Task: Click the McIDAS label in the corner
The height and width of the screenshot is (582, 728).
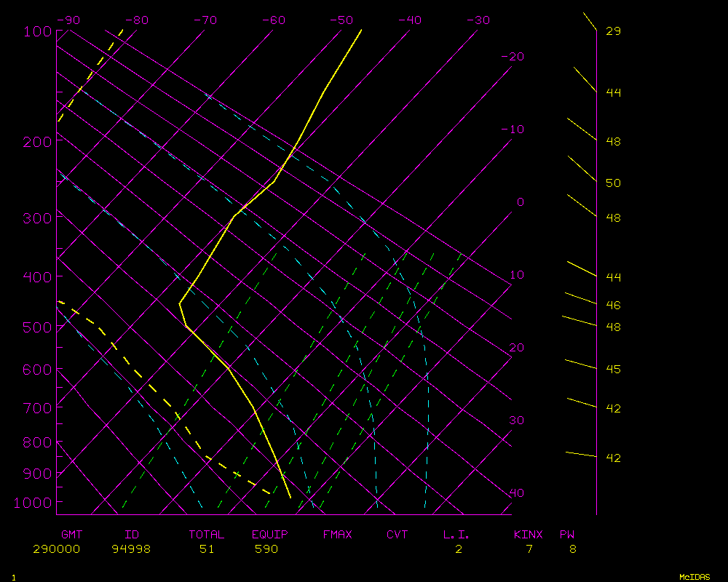Action: (x=694, y=577)
